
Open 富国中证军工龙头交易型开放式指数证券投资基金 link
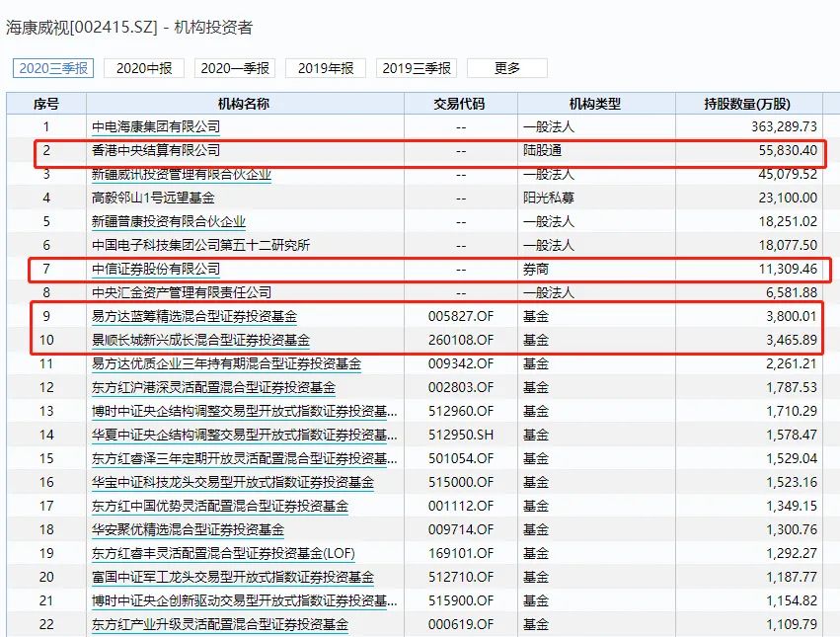233,577
